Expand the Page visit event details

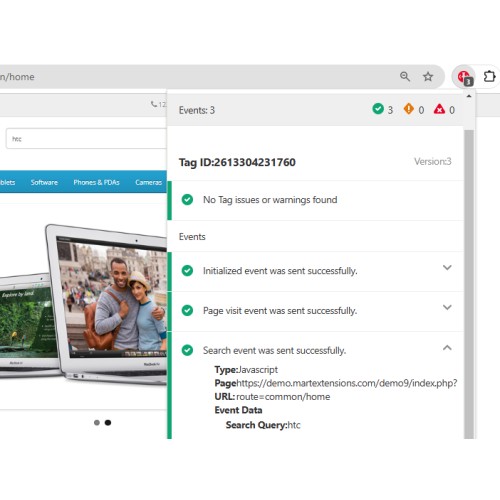[x=447, y=307]
